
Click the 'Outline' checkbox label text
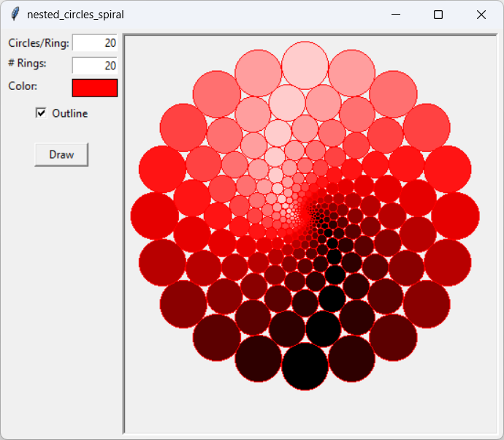coord(69,113)
